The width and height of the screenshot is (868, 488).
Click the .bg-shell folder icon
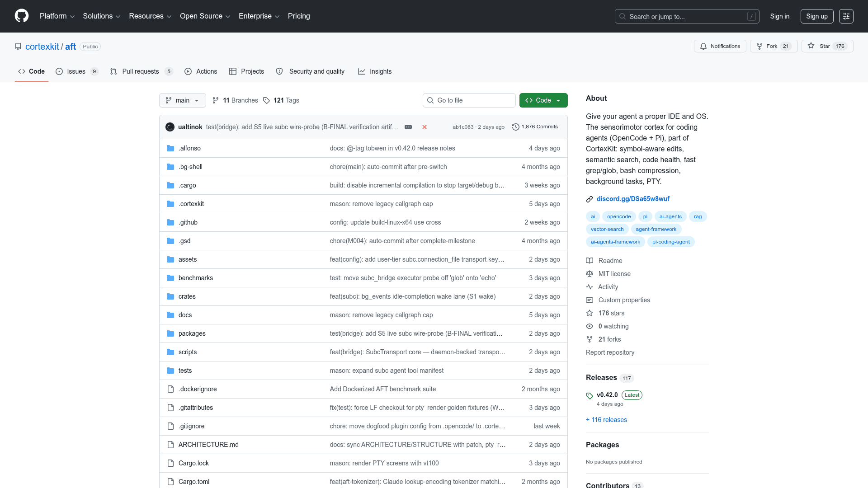tap(170, 167)
